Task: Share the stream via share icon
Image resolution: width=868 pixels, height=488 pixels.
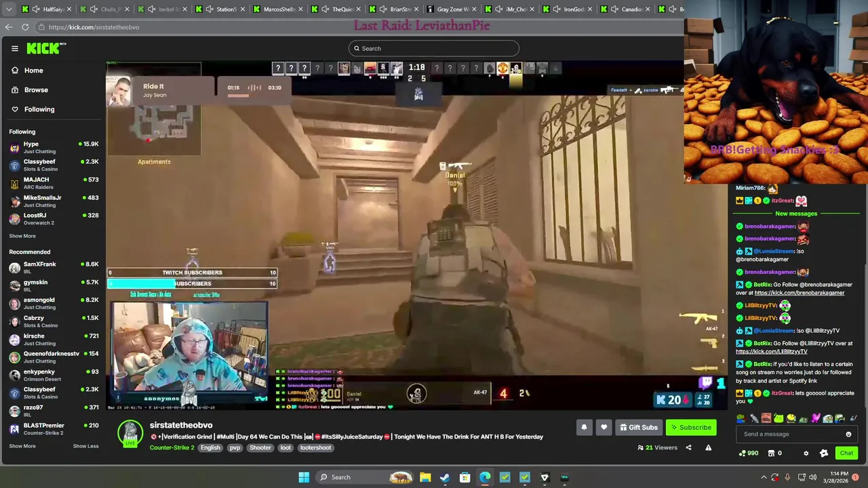Action: pyautogui.click(x=688, y=447)
